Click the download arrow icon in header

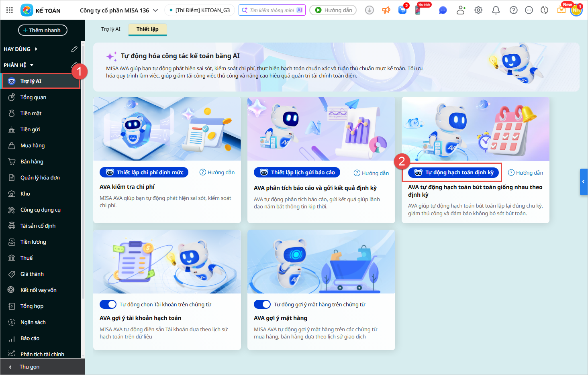pos(369,10)
